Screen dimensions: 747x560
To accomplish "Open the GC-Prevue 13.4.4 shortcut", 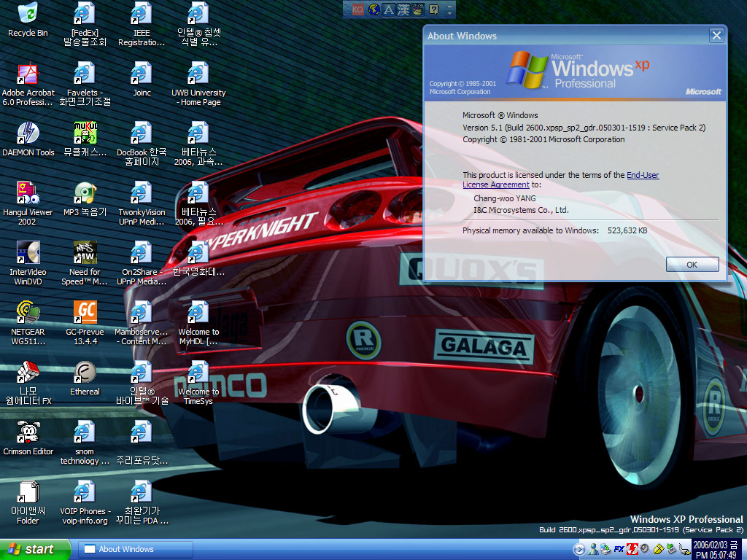I will [x=85, y=314].
